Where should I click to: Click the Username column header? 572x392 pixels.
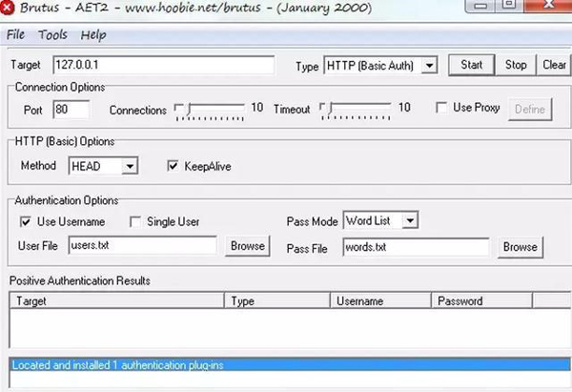[x=380, y=301]
